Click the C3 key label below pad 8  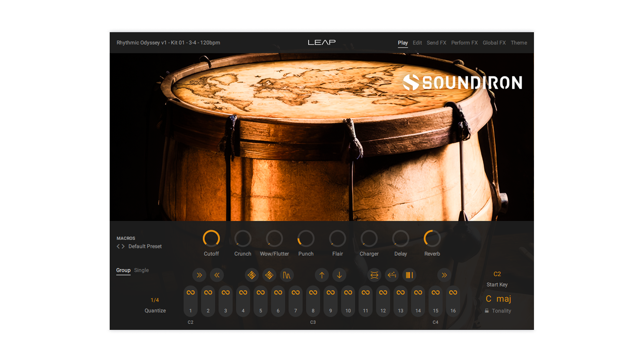click(x=313, y=322)
